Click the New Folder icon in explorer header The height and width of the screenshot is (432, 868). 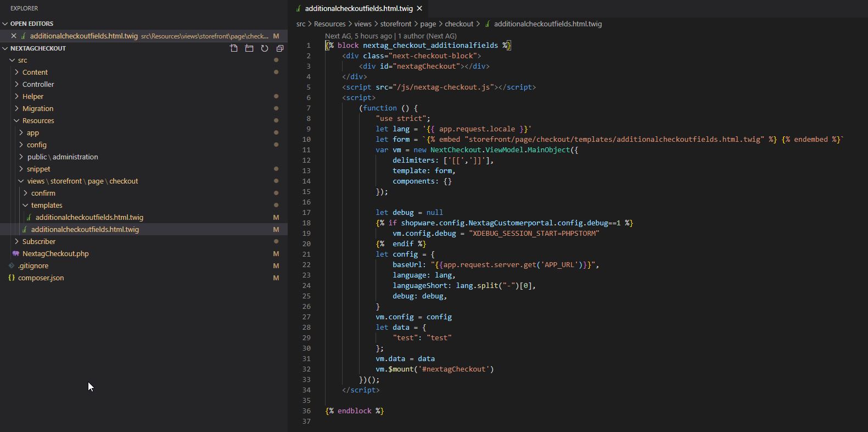(x=249, y=48)
